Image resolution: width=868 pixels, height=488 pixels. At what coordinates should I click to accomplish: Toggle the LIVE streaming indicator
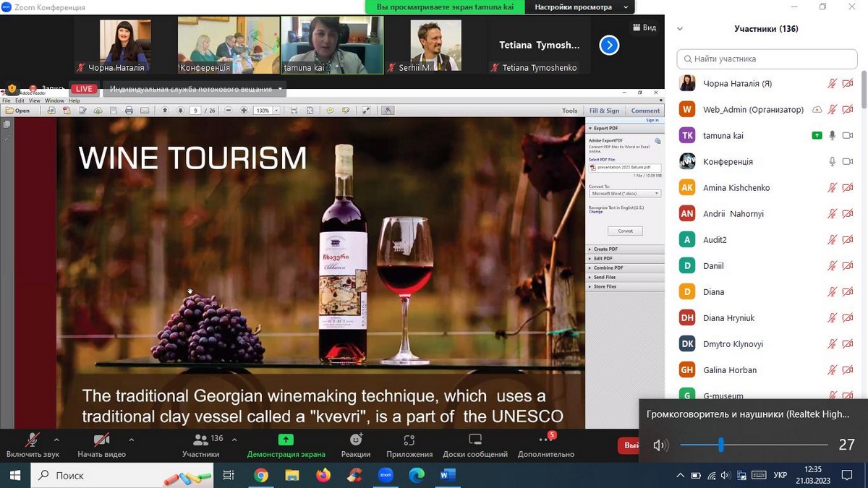click(85, 89)
